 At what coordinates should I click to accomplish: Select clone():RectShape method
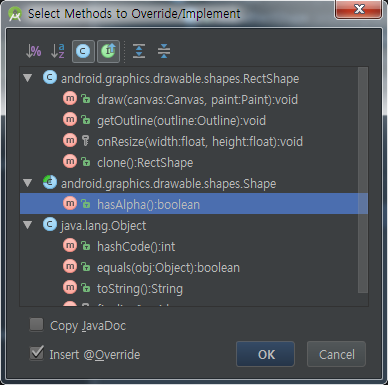145,162
